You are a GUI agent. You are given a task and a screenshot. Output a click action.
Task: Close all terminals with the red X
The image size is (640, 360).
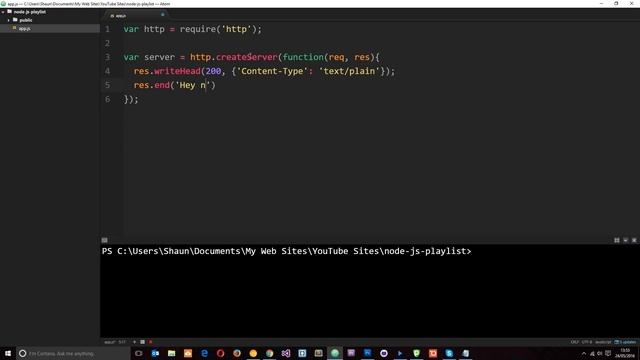[x=151, y=342]
